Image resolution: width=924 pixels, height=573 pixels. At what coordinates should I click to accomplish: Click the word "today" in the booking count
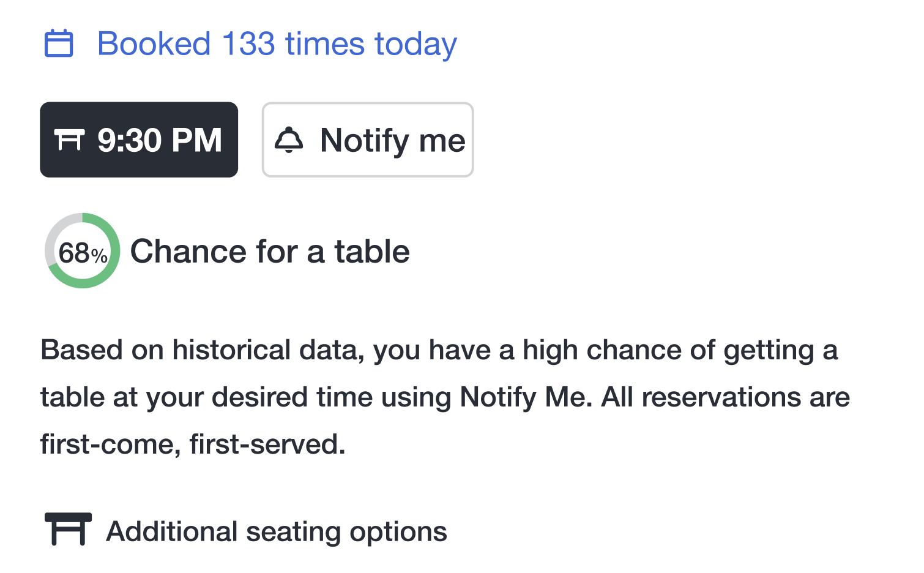pos(415,44)
